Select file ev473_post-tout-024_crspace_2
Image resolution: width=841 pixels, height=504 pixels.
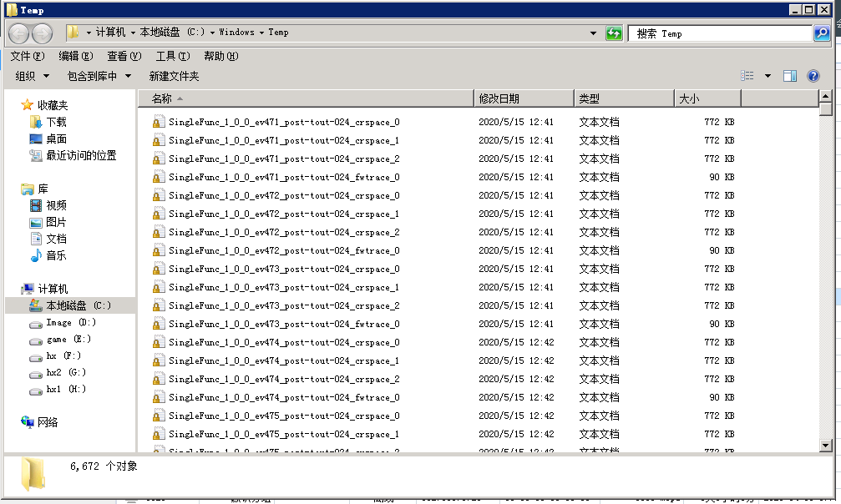tap(284, 305)
